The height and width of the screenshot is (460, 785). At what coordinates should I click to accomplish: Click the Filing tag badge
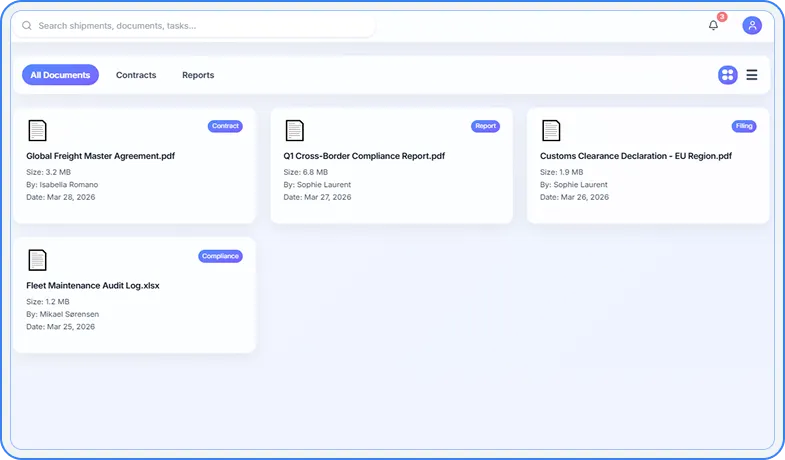(x=744, y=127)
